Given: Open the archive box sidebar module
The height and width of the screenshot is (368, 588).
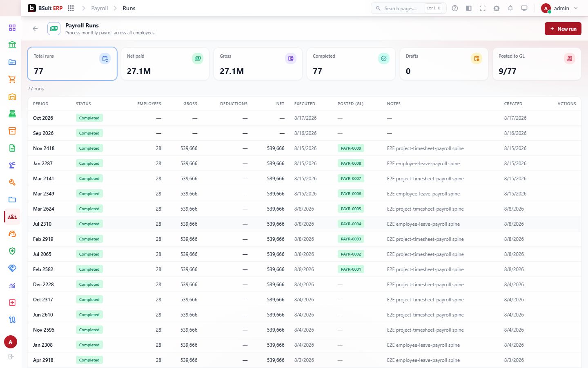Looking at the screenshot, I should point(12,131).
